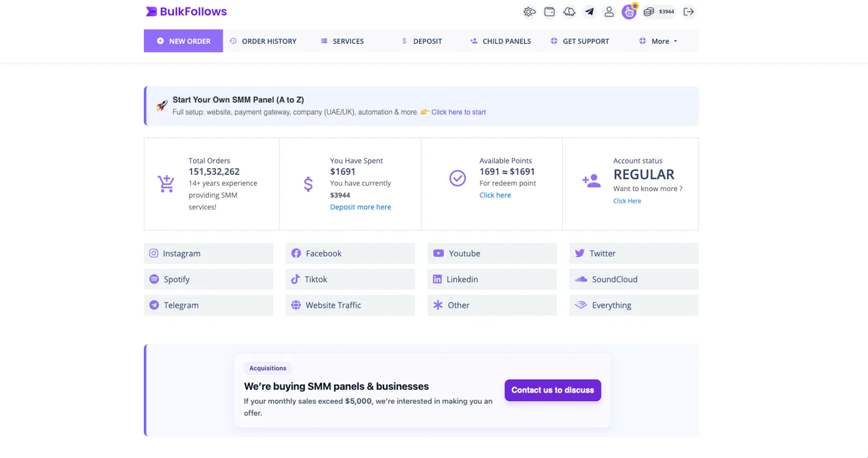Toggle the sun-cloud theme icon
Screen dimensions: 868x458
(x=530, y=12)
